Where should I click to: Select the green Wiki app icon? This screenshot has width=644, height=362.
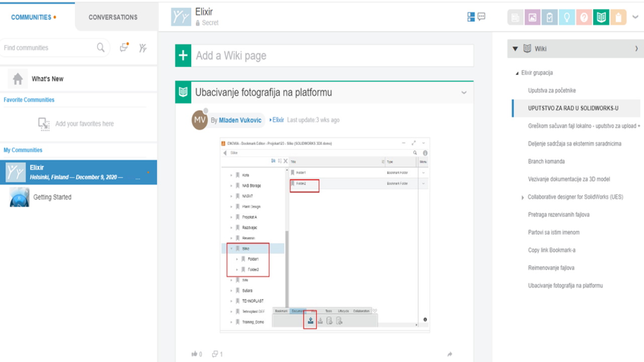(x=601, y=17)
